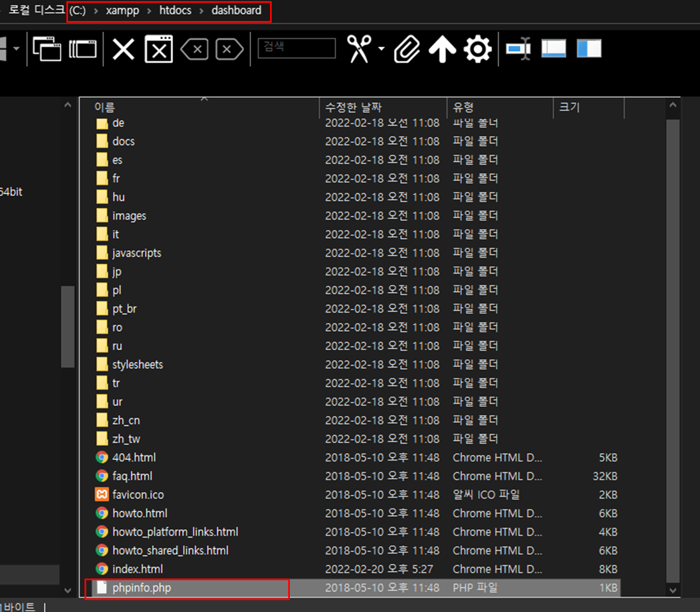Click file list scrollbar up arrow
The height and width of the screenshot is (612, 700).
click(673, 105)
